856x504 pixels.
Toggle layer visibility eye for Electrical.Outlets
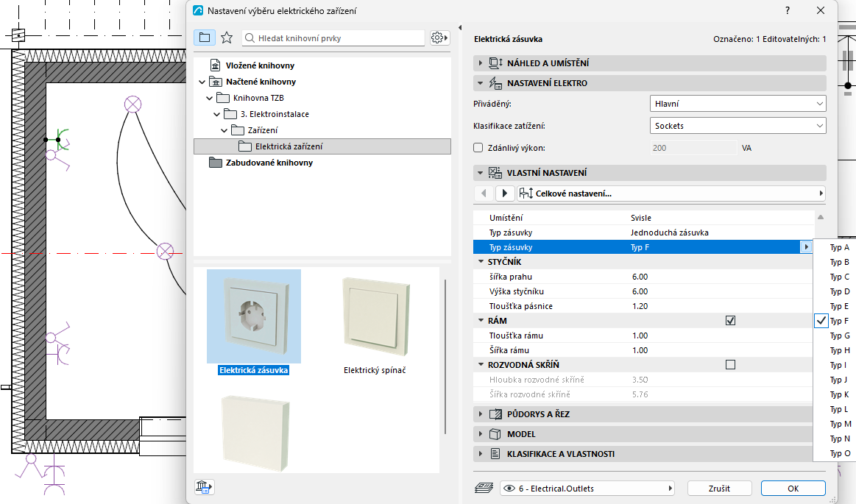coord(509,489)
